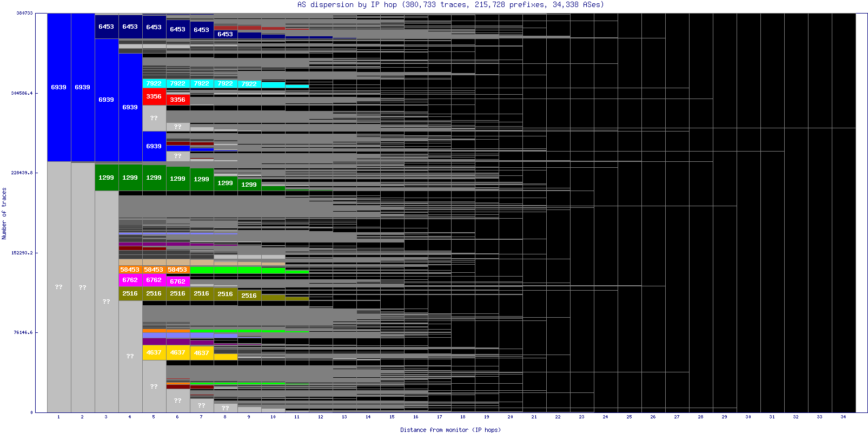Click the blue AS 6939 block at hop 4
The height and width of the screenshot is (433, 868).
130,108
